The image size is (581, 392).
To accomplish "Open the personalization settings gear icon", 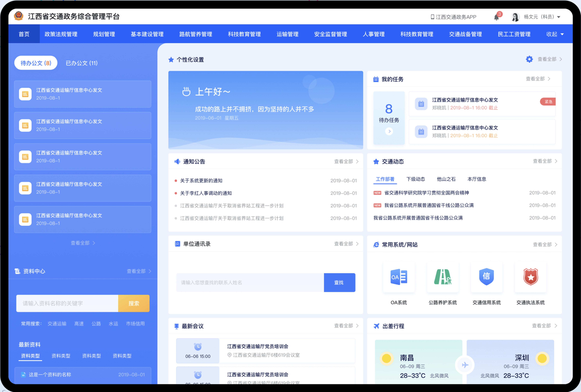I will 529,59.
